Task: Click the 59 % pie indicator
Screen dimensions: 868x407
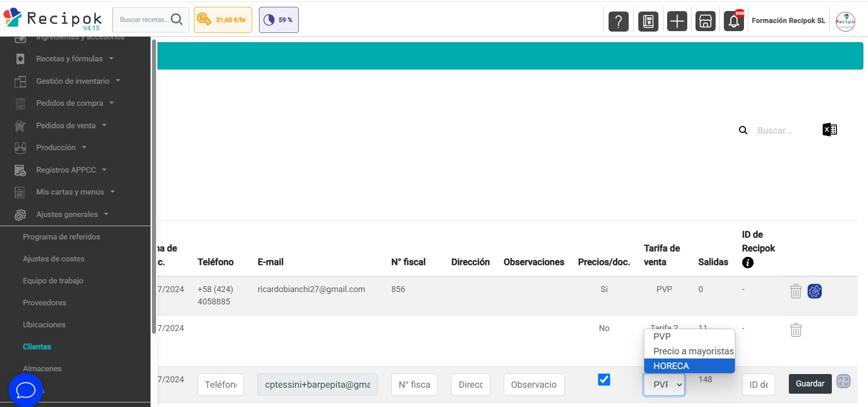Action: (279, 20)
